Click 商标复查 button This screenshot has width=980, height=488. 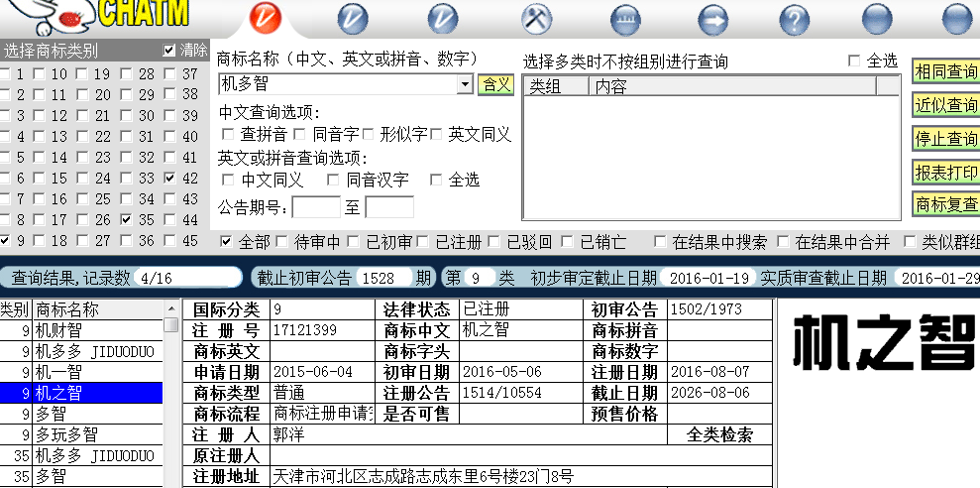946,204
